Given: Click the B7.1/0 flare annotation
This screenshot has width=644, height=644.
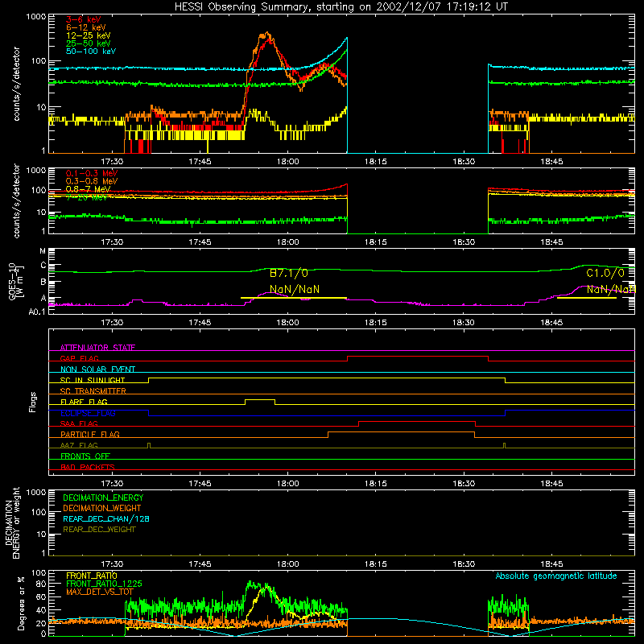Looking at the screenshot, I should point(289,273).
